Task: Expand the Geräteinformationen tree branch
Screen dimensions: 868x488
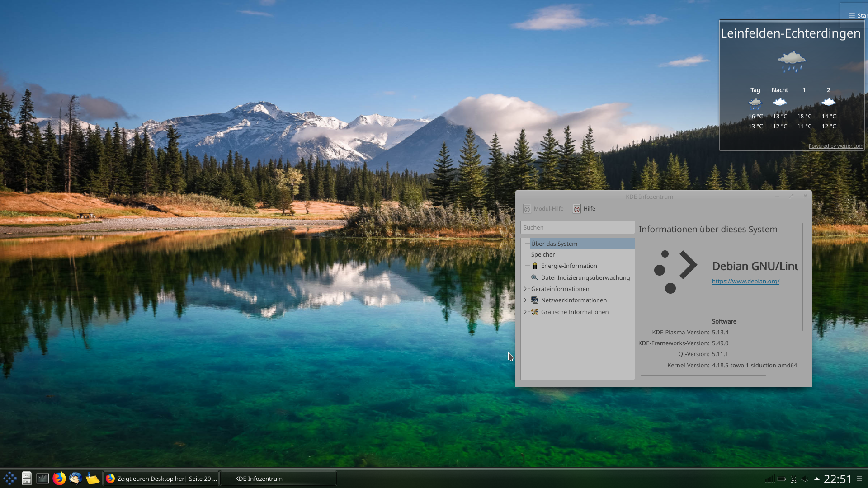Action: (x=525, y=289)
